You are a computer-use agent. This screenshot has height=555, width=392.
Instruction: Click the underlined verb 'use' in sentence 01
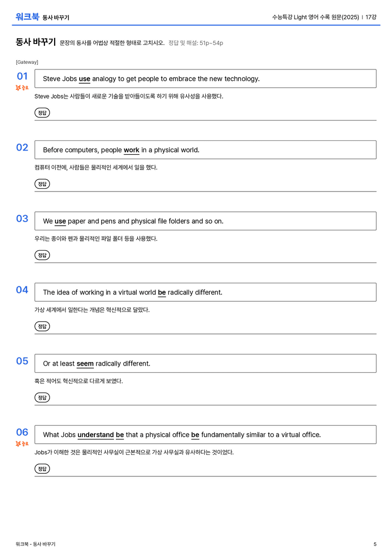click(x=85, y=79)
